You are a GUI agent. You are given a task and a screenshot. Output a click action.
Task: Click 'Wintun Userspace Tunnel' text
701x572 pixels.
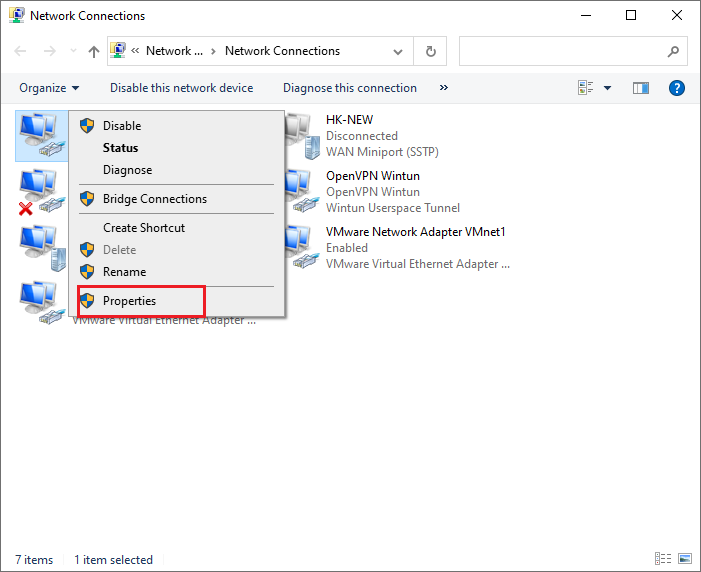(393, 208)
